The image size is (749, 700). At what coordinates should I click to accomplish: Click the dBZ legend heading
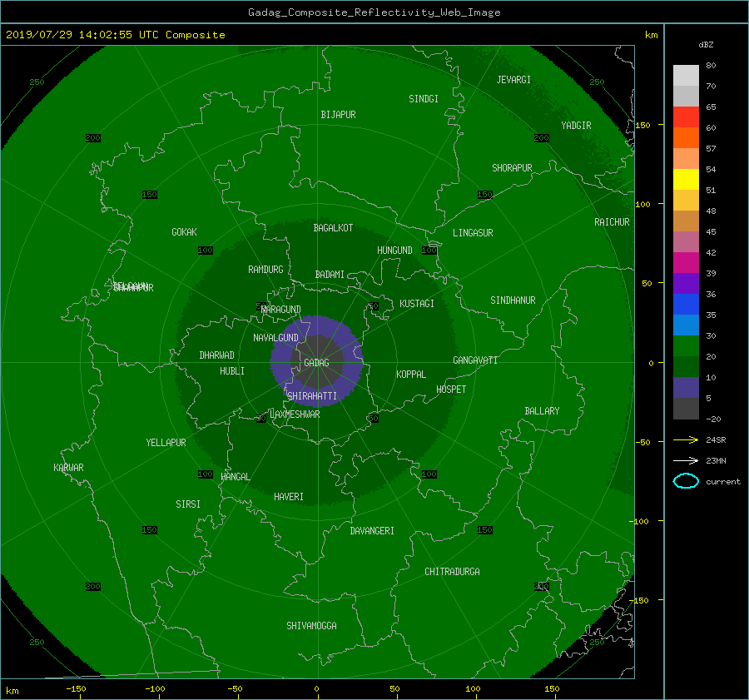(x=706, y=45)
